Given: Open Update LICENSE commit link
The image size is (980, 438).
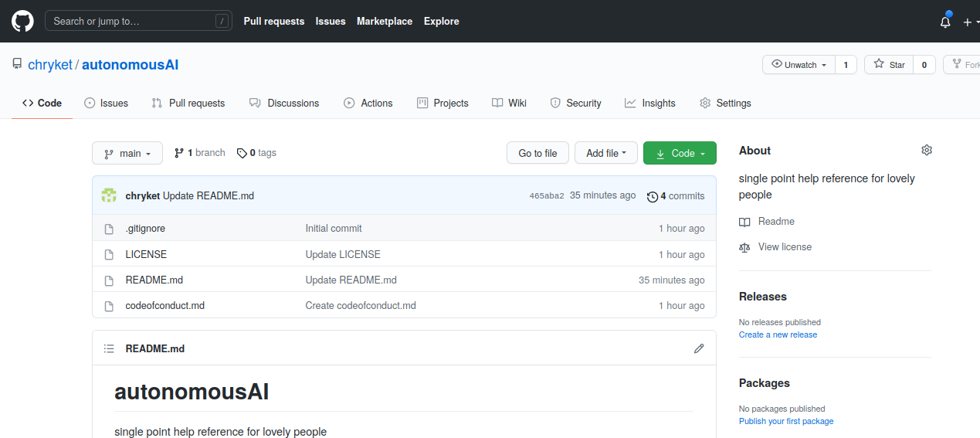Looking at the screenshot, I should [343, 254].
